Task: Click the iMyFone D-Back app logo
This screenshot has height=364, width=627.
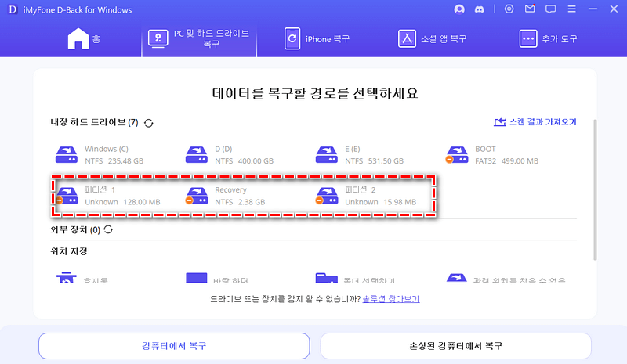Action: [x=13, y=9]
